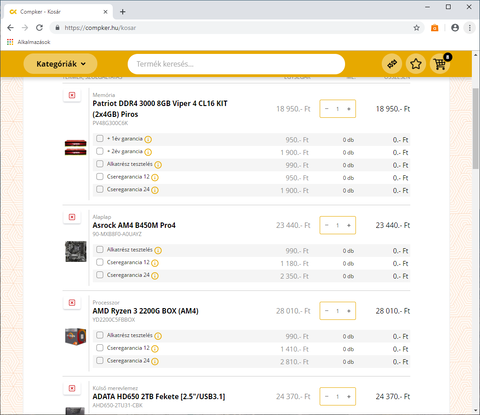
Task: Remove Asrock AM4 B450M Pro4 from cart
Action: [x=72, y=217]
